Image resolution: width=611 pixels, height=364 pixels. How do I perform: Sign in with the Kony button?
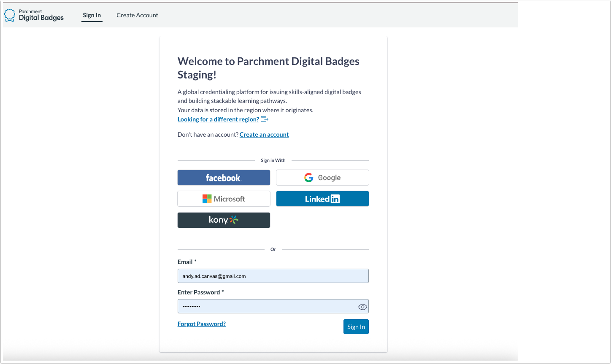(x=224, y=220)
